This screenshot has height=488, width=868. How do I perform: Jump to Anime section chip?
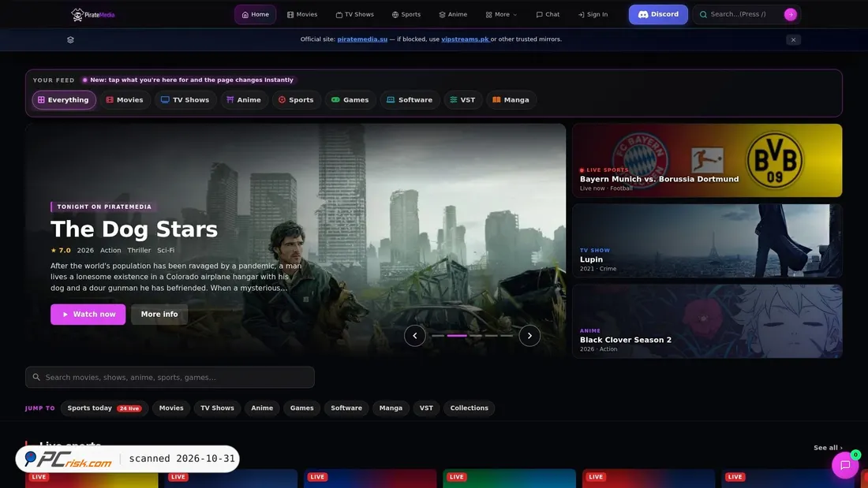point(262,408)
